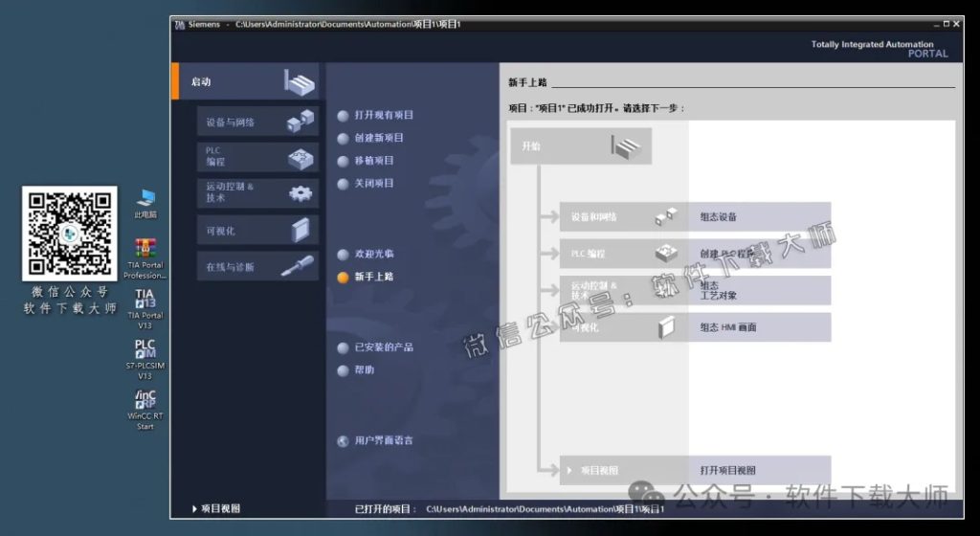
Task: Click 打开项目视图 link
Action: click(727, 470)
